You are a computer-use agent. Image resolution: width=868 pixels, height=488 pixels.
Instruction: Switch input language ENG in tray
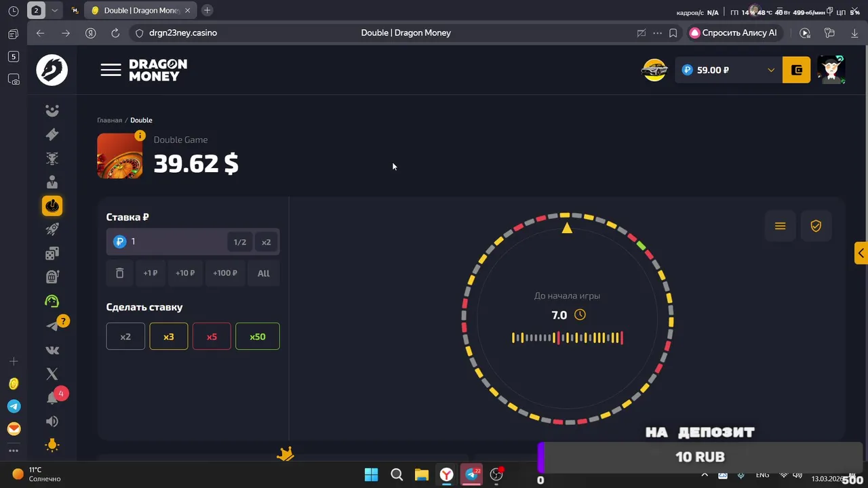[x=762, y=475]
